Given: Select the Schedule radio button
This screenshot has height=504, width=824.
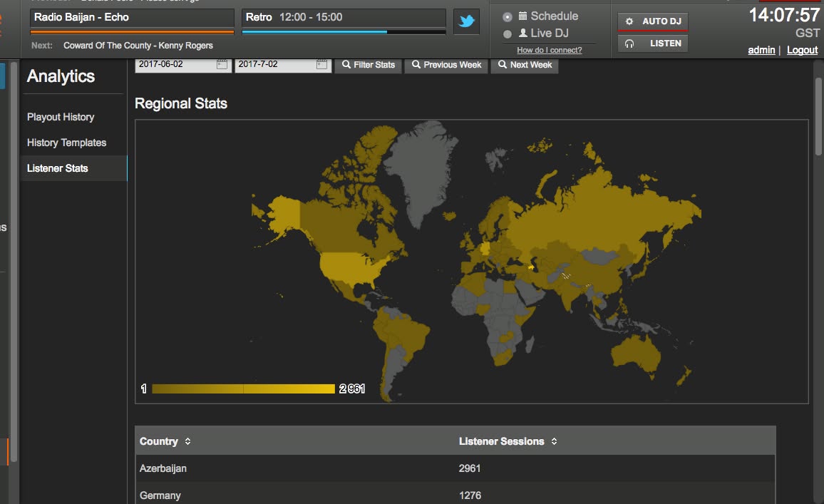Looking at the screenshot, I should coord(508,16).
